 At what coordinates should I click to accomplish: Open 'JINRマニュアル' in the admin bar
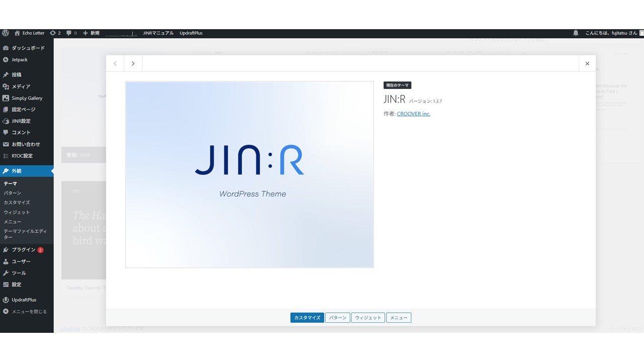158,33
